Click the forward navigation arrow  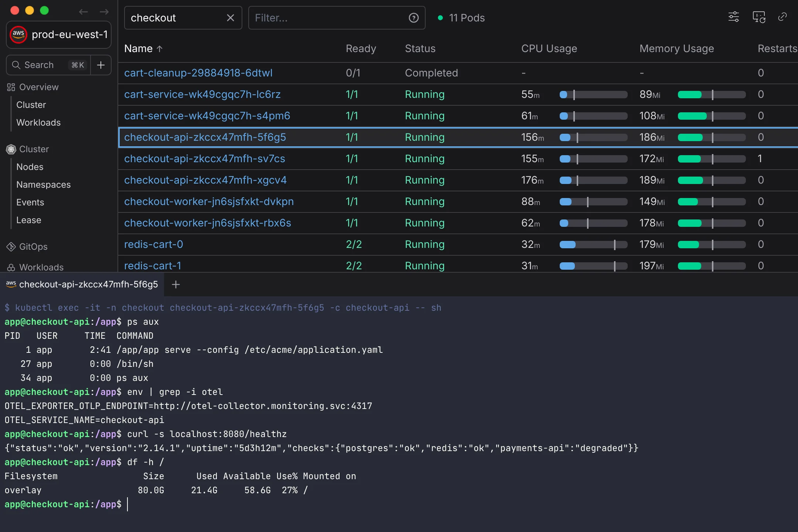tap(104, 12)
